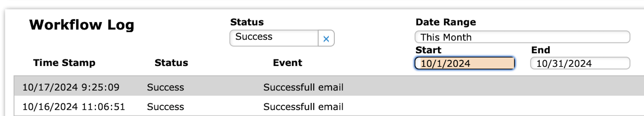The width and height of the screenshot is (644, 116).
Task: Open the Date Range This Month dropdown
Action: pos(522,37)
